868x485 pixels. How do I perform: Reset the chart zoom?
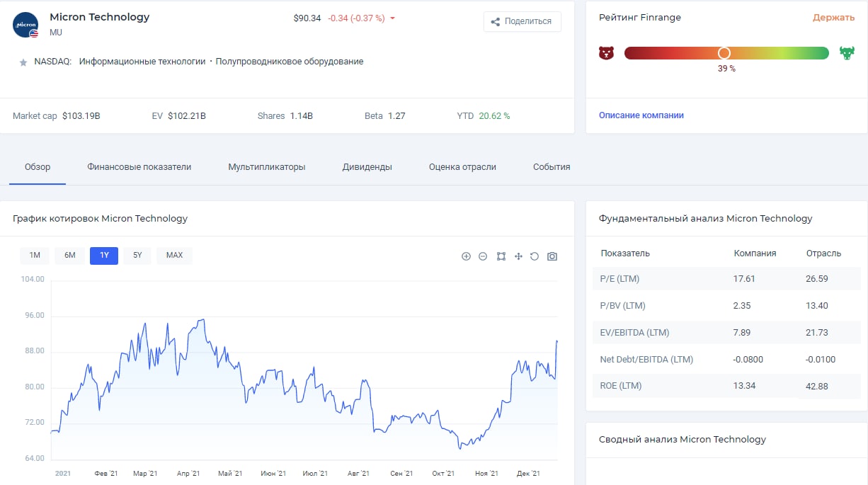coord(535,256)
